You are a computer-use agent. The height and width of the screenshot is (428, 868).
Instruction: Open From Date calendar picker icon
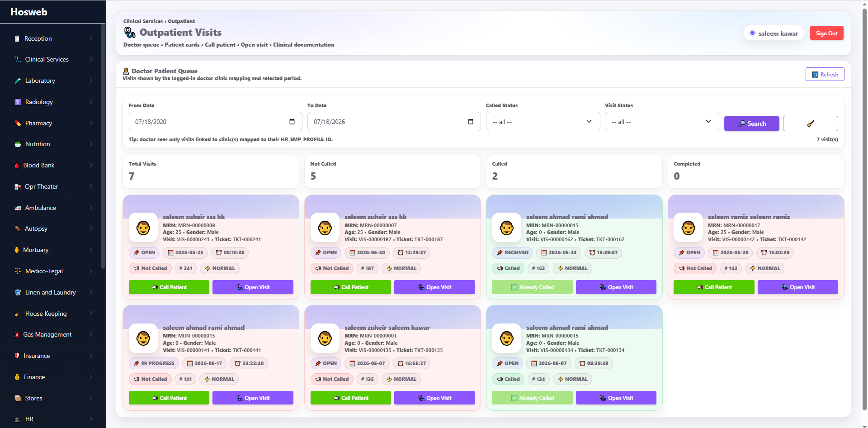point(292,122)
